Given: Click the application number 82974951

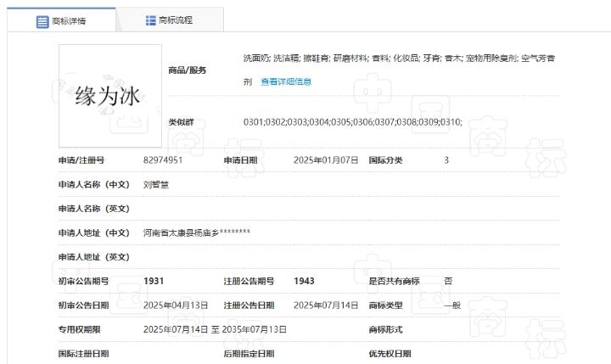Looking at the screenshot, I should [164, 160].
